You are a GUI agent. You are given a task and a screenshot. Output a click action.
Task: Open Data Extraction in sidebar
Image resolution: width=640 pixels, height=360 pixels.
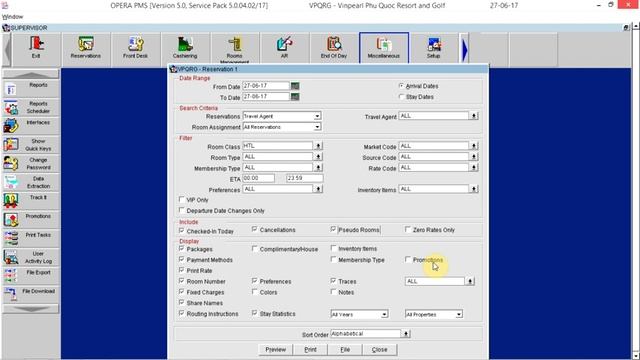click(x=31, y=182)
